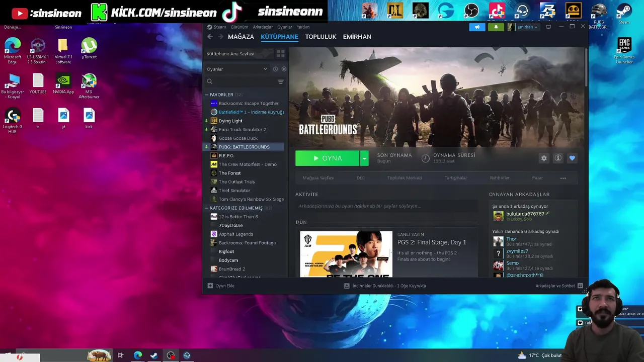This screenshot has height=362, width=644.
Task: Open the Oyunlar menu in the menu bar
Action: (x=285, y=27)
